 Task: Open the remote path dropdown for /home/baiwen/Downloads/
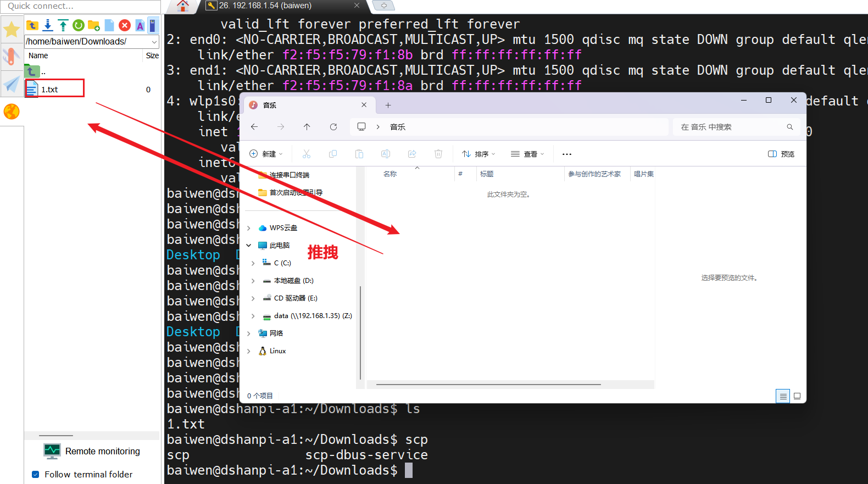154,42
